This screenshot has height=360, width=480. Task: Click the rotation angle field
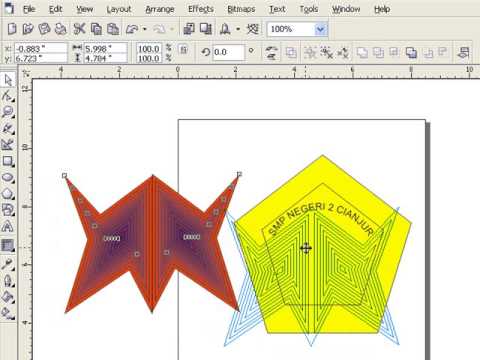[x=228, y=52]
